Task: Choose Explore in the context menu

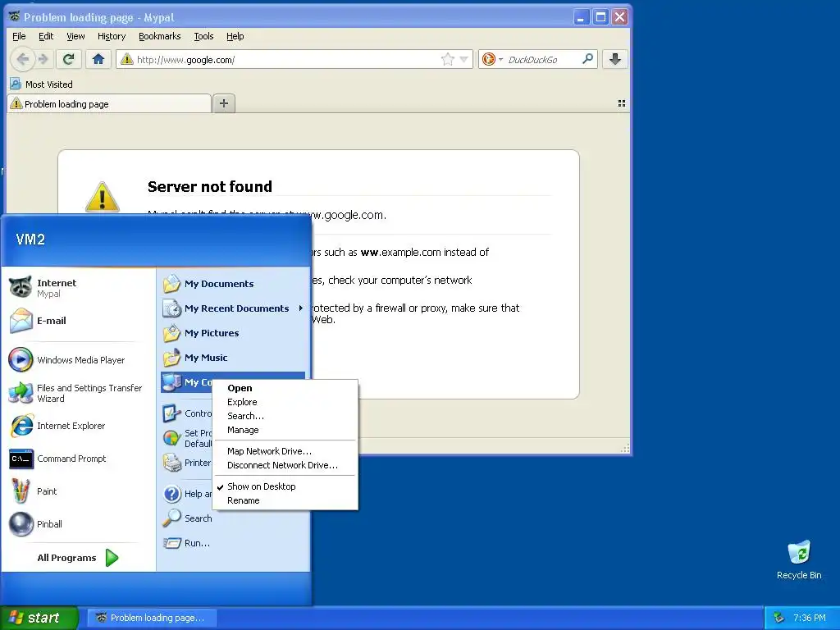Action: click(285, 402)
